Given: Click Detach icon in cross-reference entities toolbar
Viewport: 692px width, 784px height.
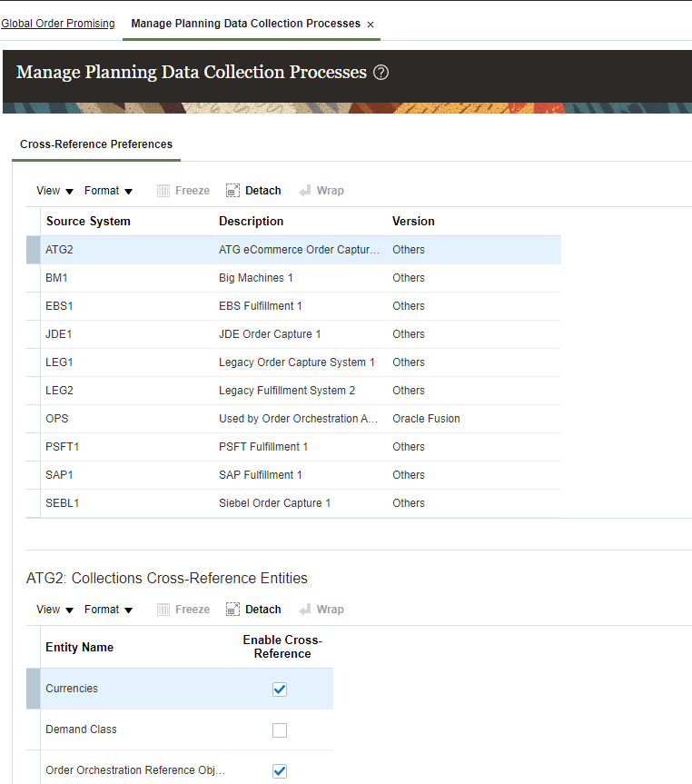Looking at the screenshot, I should pyautogui.click(x=232, y=610).
